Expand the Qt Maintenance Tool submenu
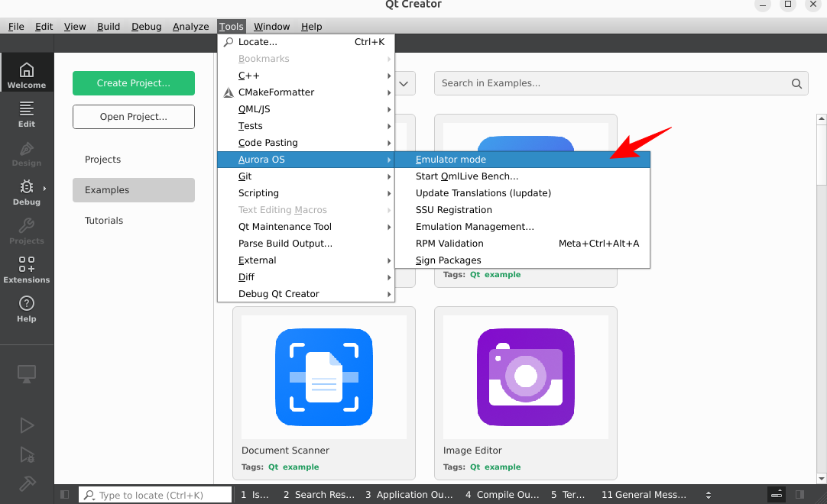The image size is (827, 504). click(x=306, y=227)
